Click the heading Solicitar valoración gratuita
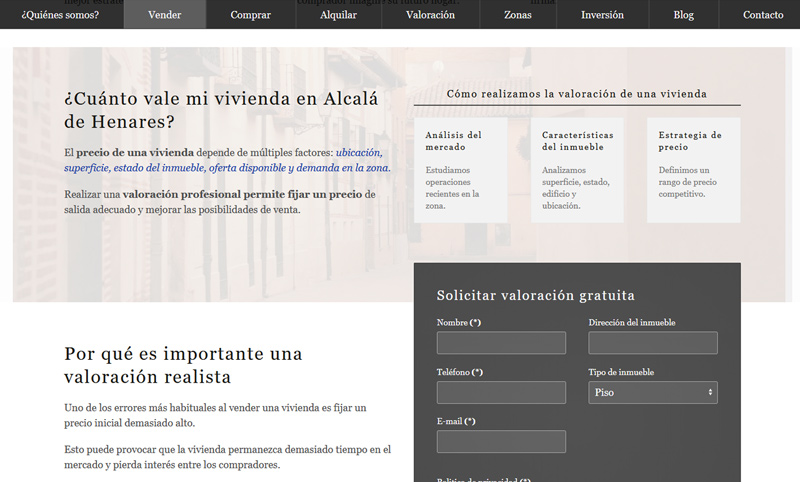This screenshot has height=482, width=800. coord(536,295)
